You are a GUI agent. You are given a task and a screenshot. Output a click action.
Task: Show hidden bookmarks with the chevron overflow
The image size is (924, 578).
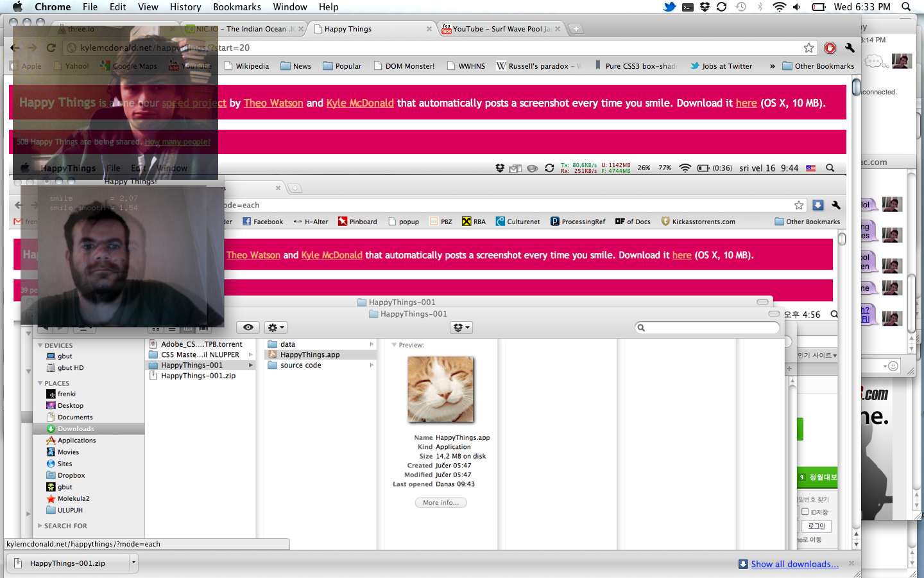[772, 66]
